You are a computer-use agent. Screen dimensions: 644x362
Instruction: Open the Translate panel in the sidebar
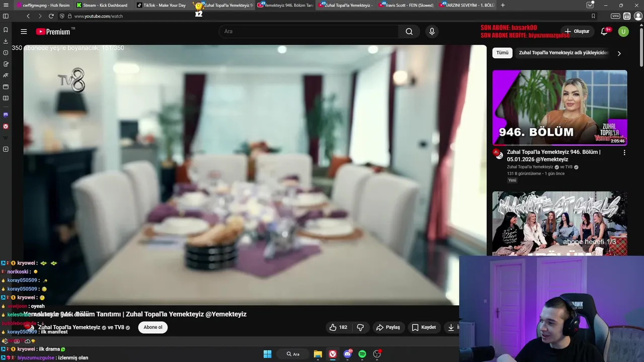[6, 75]
